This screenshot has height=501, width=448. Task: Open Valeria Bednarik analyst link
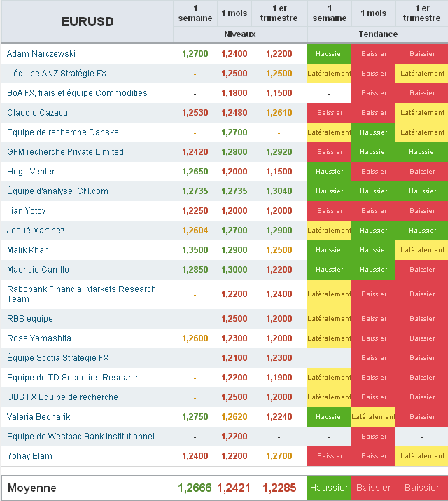pos(38,417)
